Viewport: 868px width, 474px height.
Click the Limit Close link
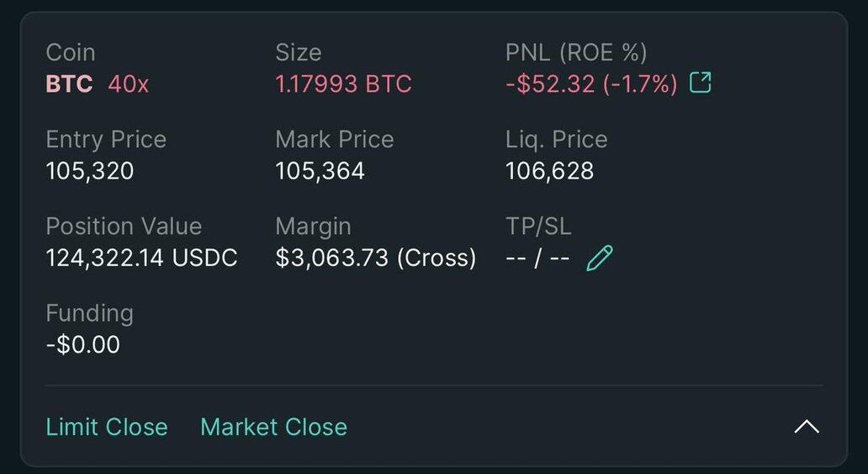(x=107, y=427)
